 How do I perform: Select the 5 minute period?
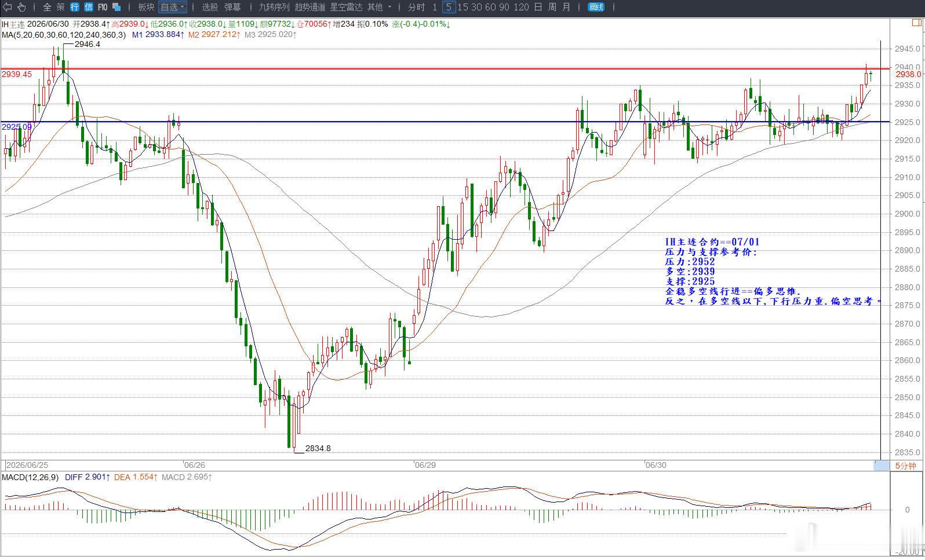(x=449, y=7)
